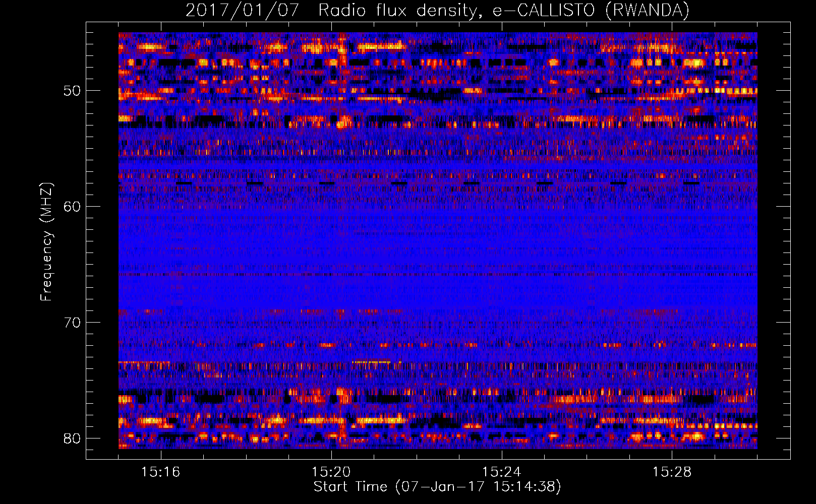Click the frequency tick label '80'
The width and height of the screenshot is (816, 504).
coord(72,438)
